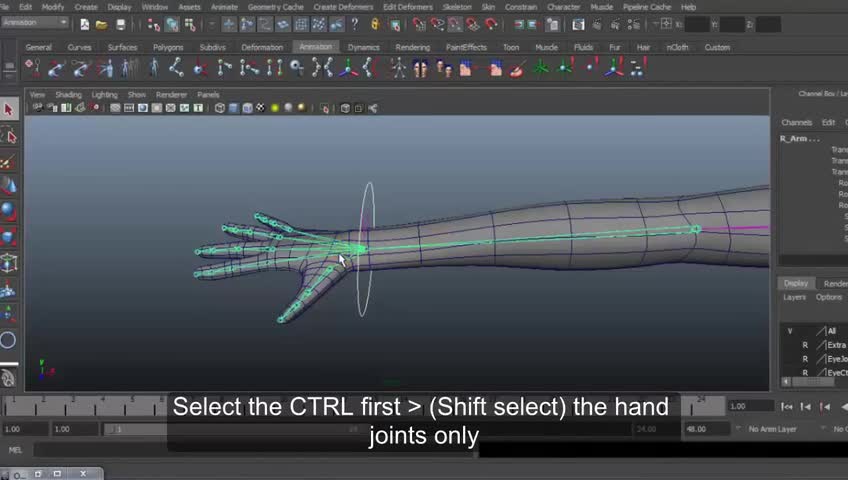Click the sphere Rotate tool in toolbox

9,211
